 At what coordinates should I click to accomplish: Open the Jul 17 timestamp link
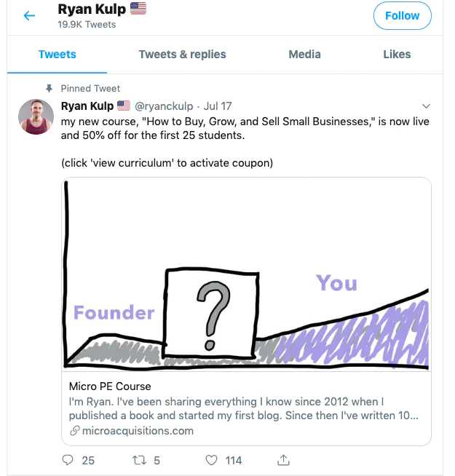217,106
